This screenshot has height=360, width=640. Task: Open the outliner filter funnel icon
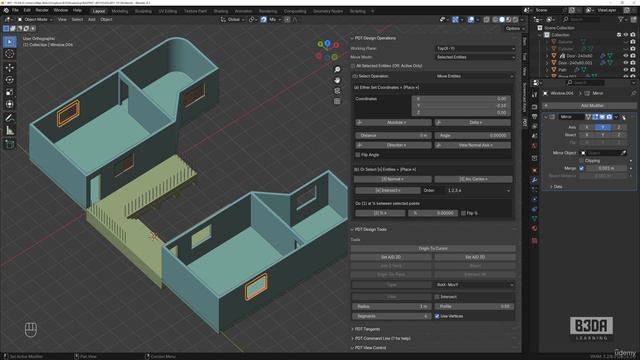tap(621, 19)
